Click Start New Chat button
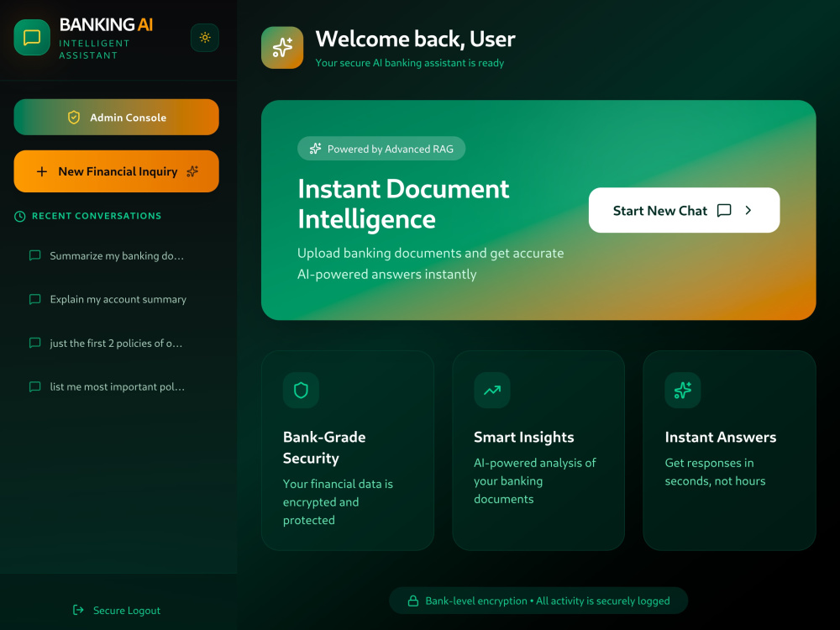This screenshot has width=840, height=630. pos(684,210)
